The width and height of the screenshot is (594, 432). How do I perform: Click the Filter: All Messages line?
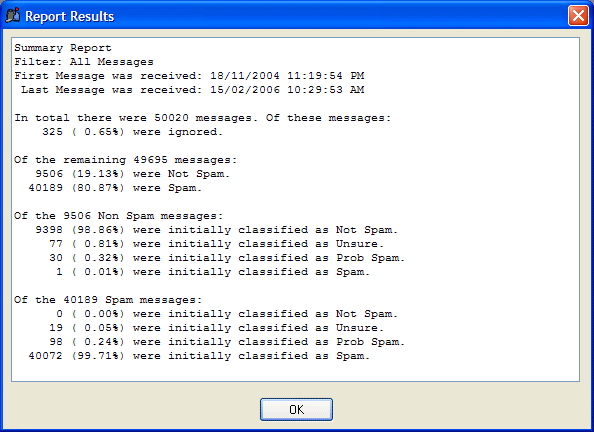[84, 62]
